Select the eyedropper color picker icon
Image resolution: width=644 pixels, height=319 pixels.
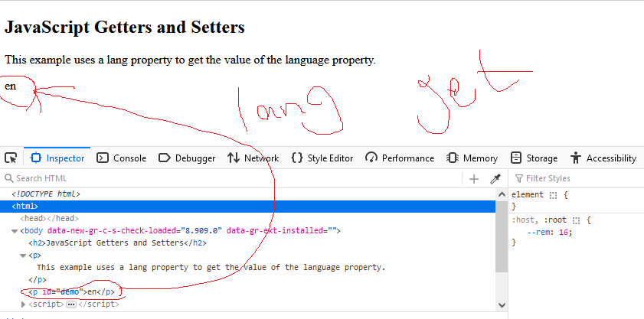click(x=495, y=178)
